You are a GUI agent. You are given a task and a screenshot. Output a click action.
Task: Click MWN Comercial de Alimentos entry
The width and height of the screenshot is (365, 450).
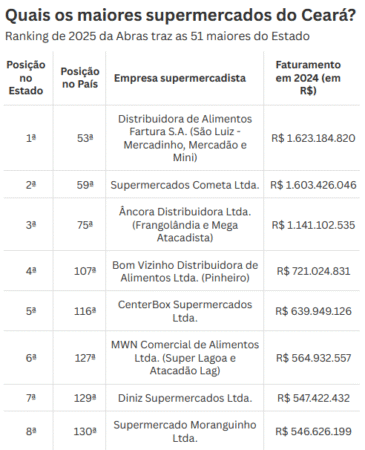click(185, 358)
